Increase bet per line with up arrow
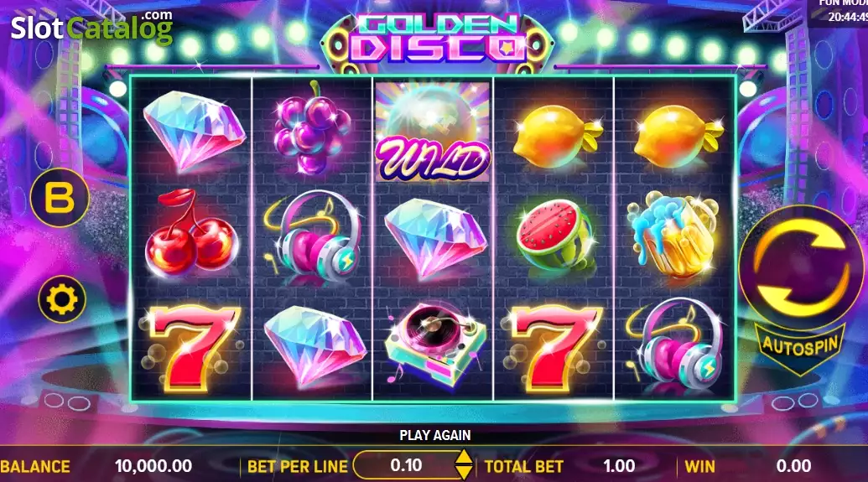The width and height of the screenshot is (868, 482). [x=463, y=457]
